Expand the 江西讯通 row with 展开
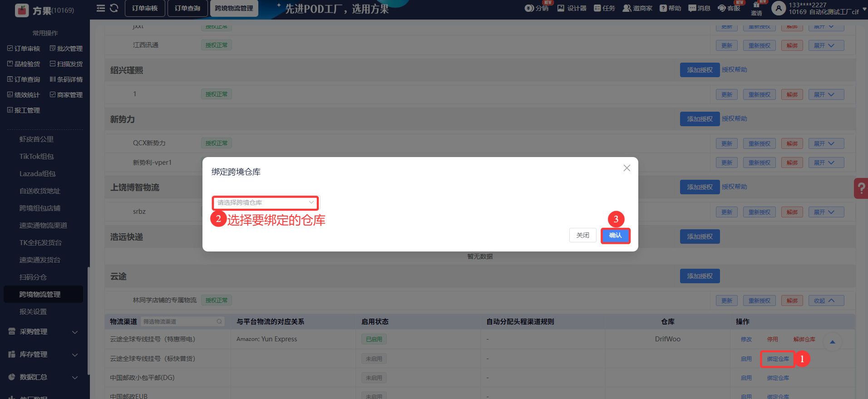Viewport: 868px width, 399px height. point(826,45)
